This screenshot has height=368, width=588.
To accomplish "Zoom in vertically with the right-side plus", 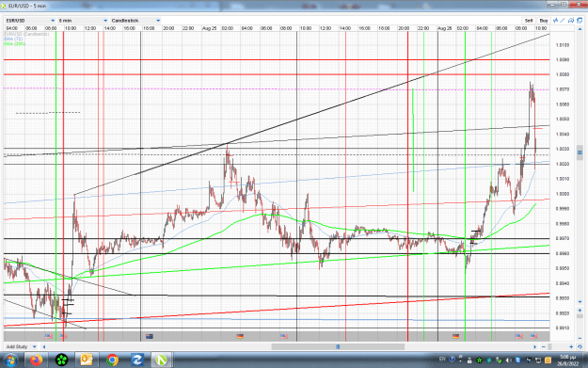I will point(580,311).
